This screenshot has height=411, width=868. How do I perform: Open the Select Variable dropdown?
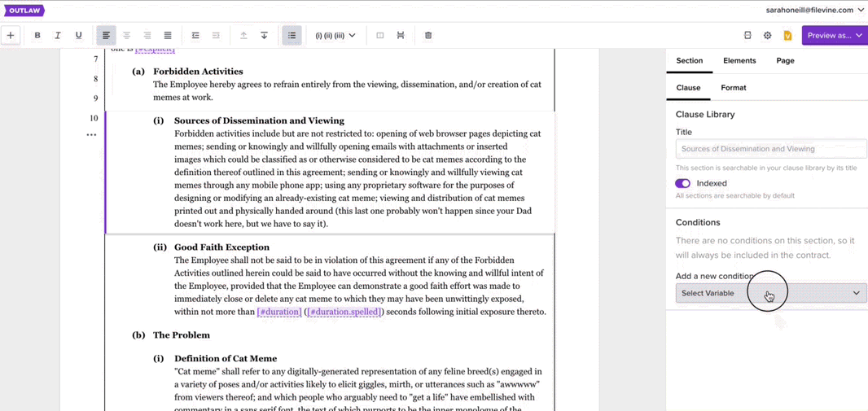(x=770, y=293)
